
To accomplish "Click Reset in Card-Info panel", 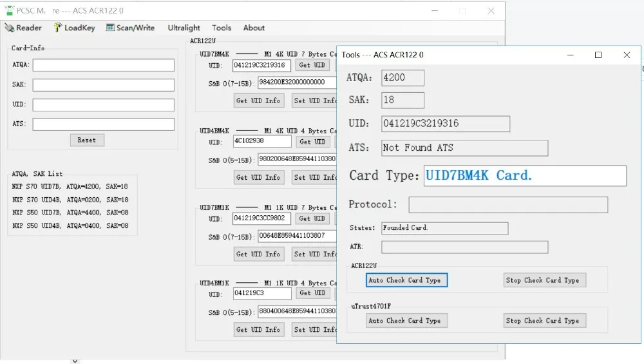I will point(87,140).
